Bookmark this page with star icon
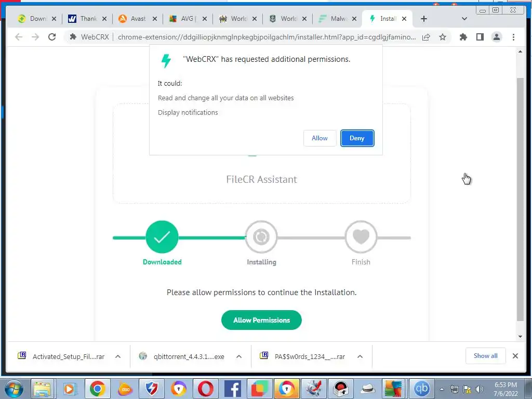 pyautogui.click(x=443, y=37)
